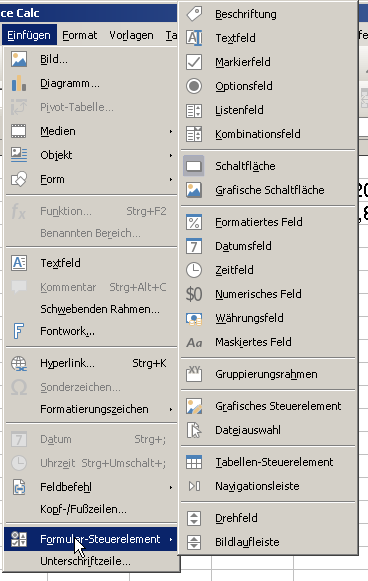Click the Beschriftung tag icon
This screenshot has height=581, width=368.
pos(194,14)
